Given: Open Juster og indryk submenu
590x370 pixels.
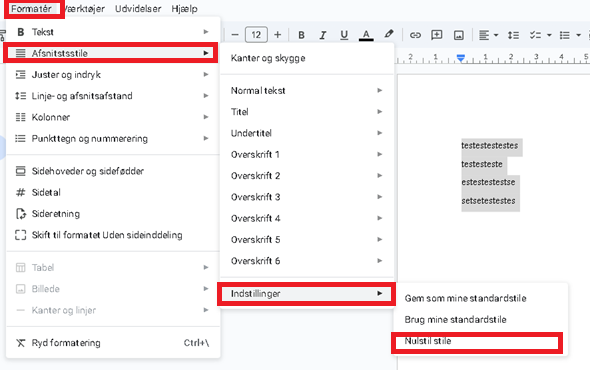Looking at the screenshot, I should pos(113,75).
